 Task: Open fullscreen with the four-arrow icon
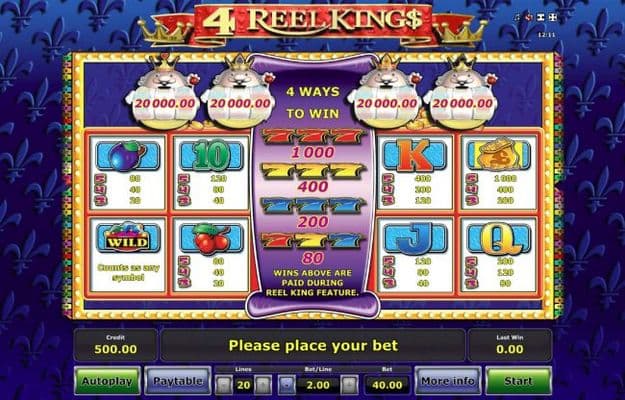point(553,17)
